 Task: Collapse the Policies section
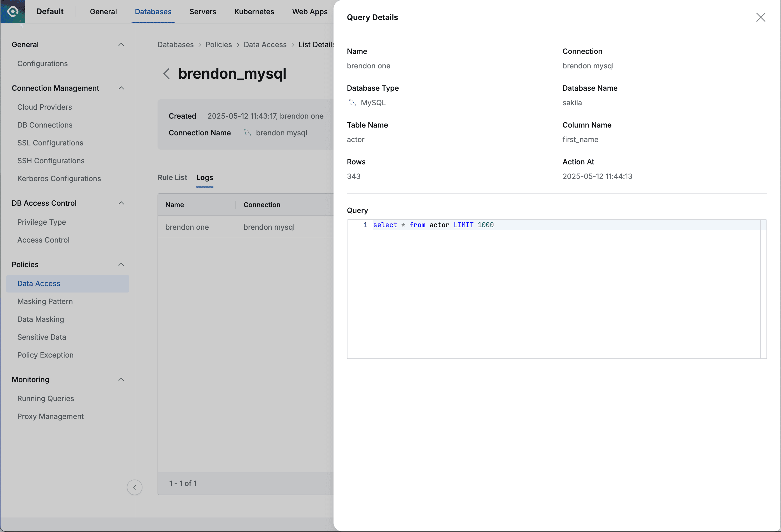coord(121,264)
